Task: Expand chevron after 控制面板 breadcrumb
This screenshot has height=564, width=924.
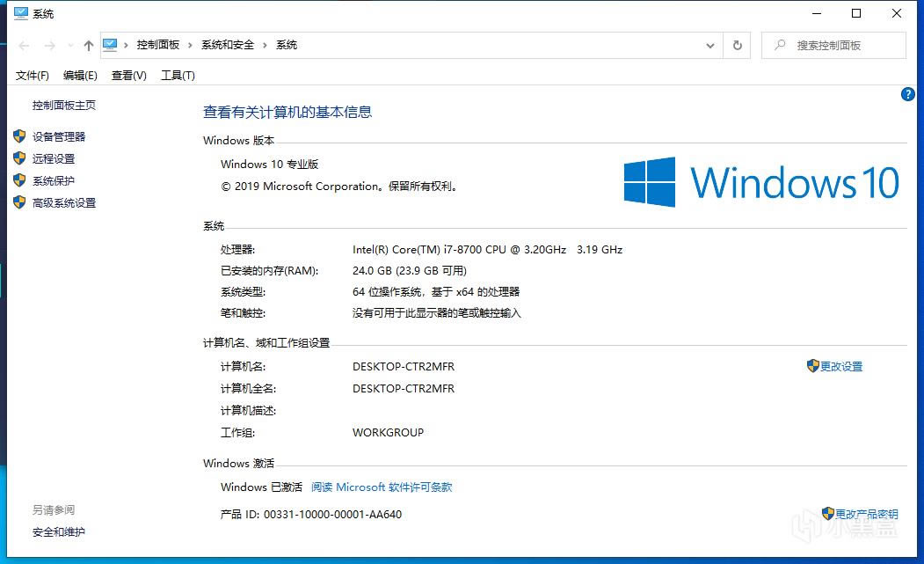Action: pos(190,45)
